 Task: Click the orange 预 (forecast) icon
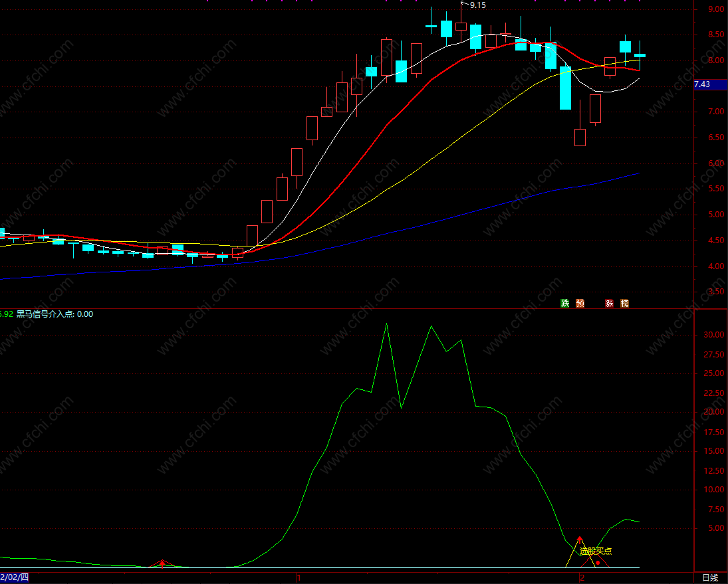(x=580, y=304)
